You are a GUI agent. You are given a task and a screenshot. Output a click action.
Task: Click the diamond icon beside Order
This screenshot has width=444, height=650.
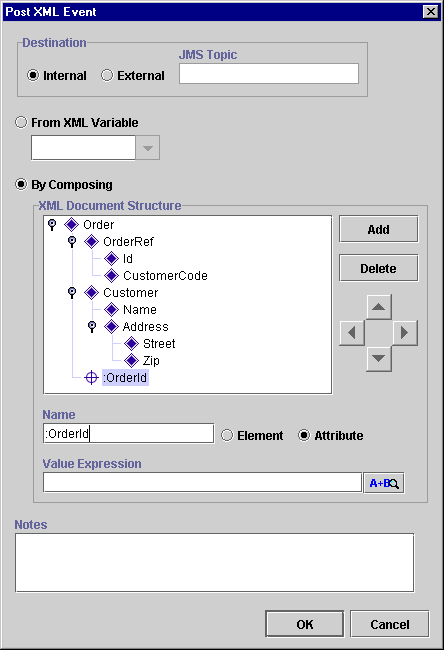71,225
